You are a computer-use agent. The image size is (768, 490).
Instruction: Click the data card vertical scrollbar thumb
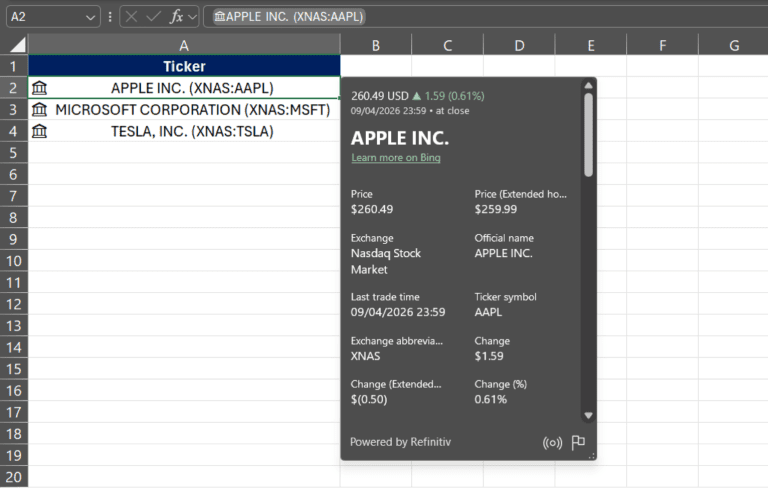click(588, 135)
